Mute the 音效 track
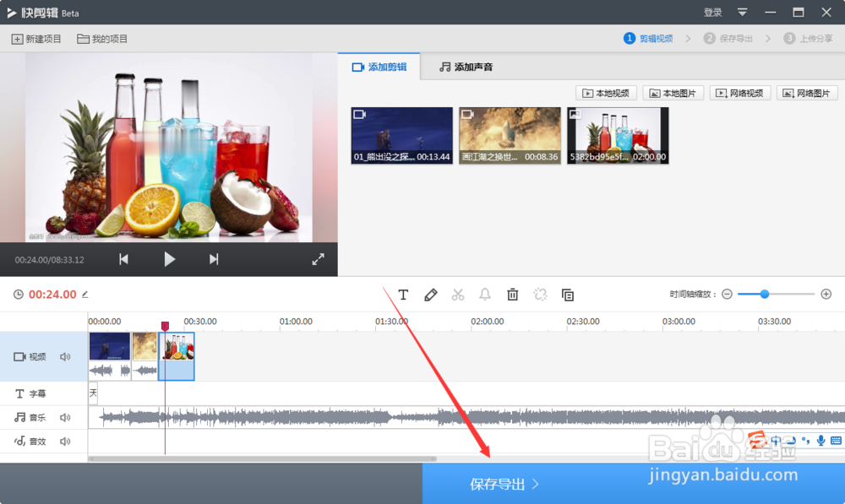Image resolution: width=845 pixels, height=504 pixels. pyautogui.click(x=65, y=442)
